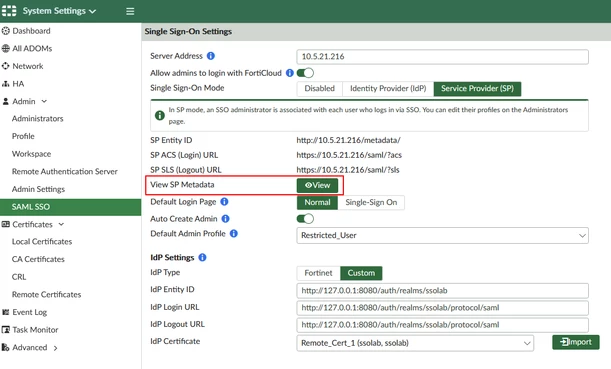The image size is (611, 369).
Task: Open Administrators under Admin
Action: 37,118
